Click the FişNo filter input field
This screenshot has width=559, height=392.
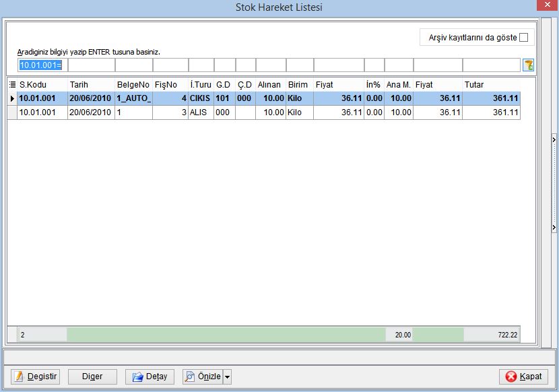coord(171,65)
